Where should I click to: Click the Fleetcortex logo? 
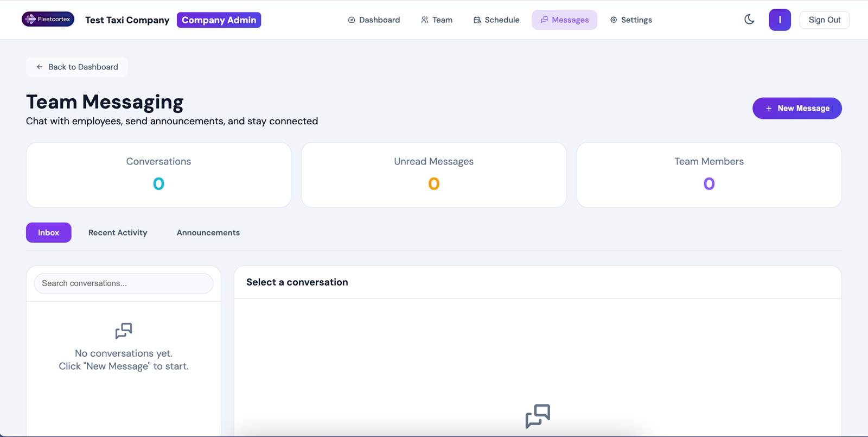click(48, 19)
